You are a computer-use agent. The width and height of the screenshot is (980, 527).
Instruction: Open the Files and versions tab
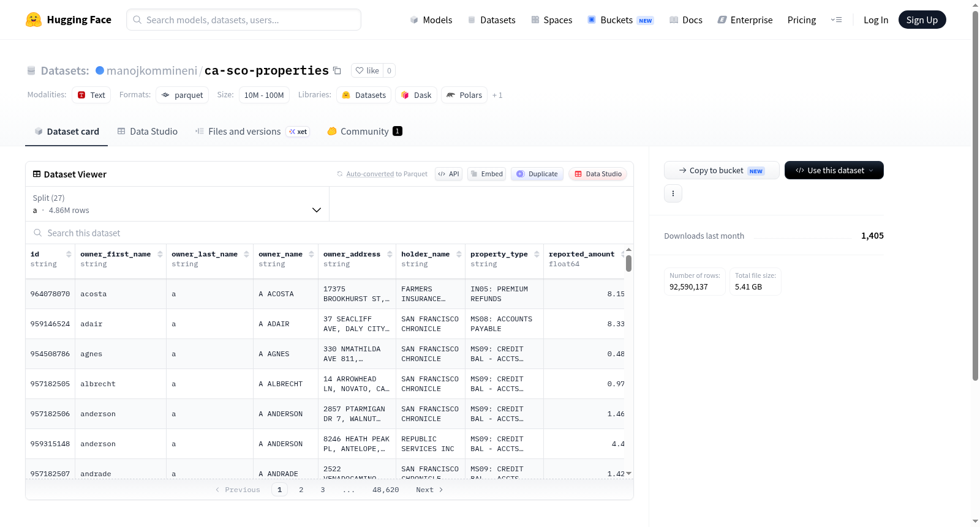pos(252,131)
